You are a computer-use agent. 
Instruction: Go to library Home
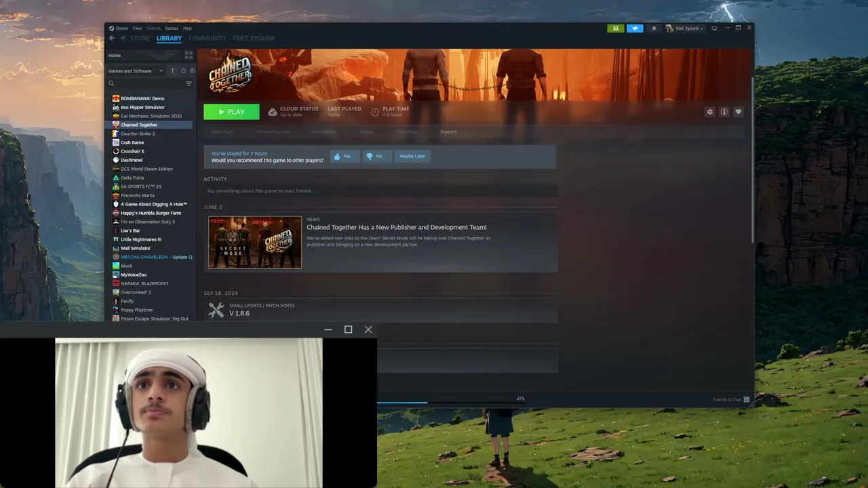click(115, 55)
